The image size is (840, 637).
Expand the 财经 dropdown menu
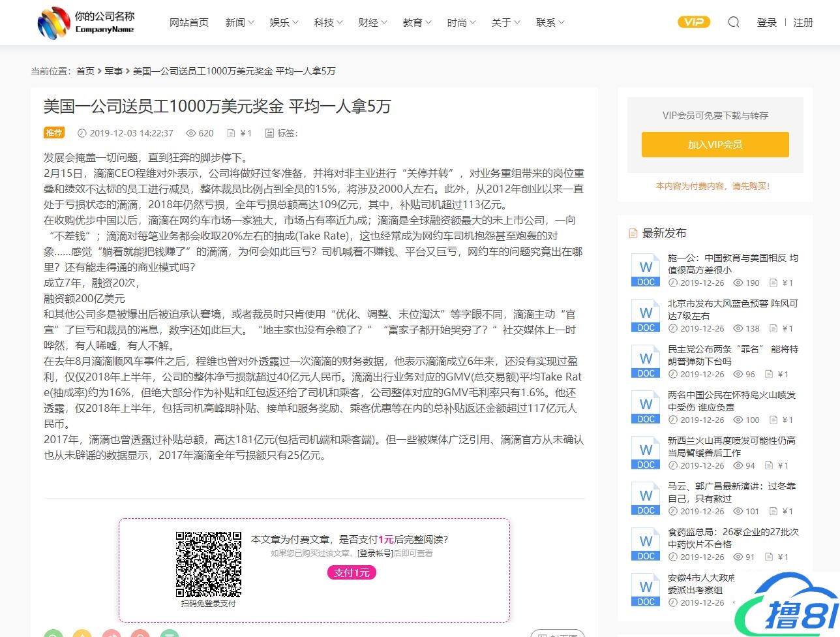point(372,23)
